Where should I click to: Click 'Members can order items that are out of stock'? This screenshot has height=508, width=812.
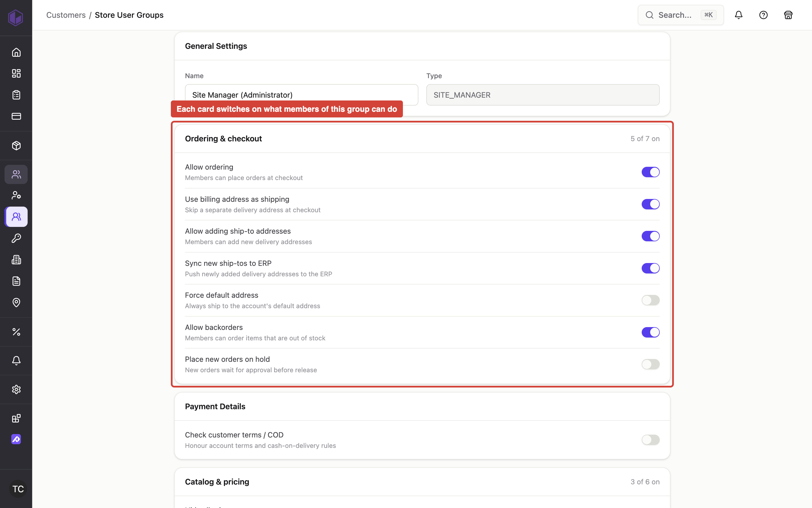click(255, 338)
